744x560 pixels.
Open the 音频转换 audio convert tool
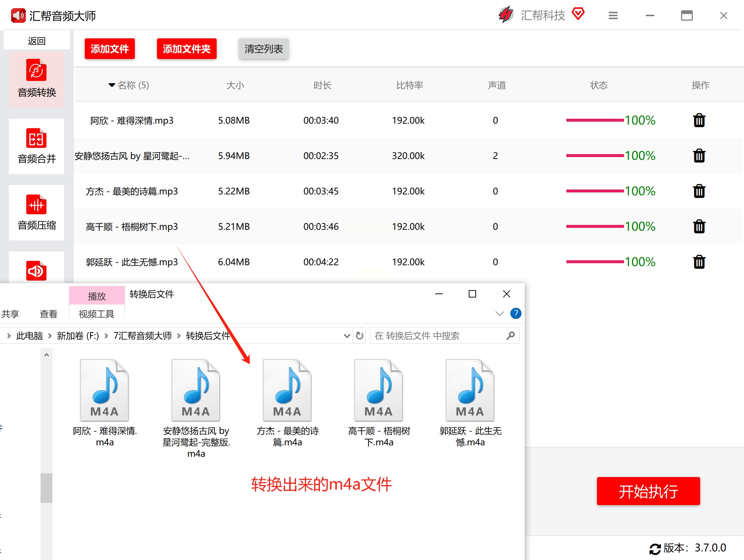36,79
